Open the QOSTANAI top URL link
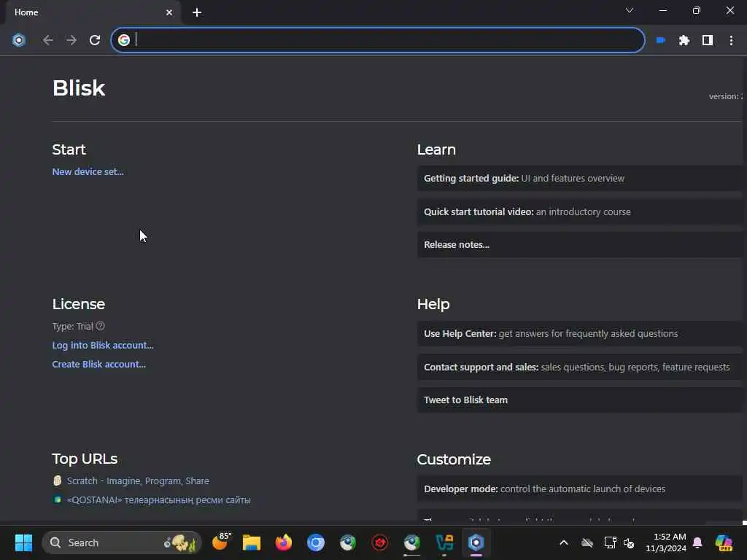The image size is (747, 560). 158,500
